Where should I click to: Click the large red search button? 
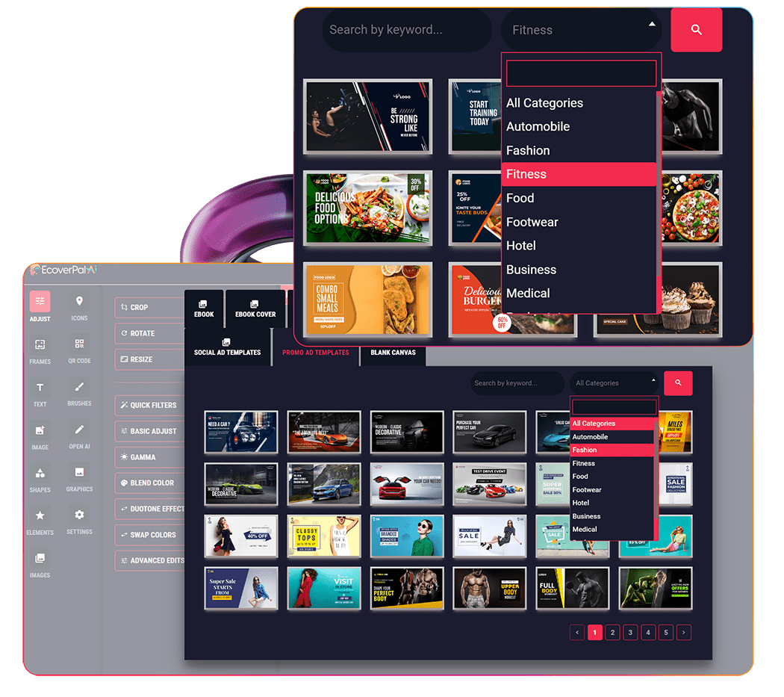click(x=696, y=30)
